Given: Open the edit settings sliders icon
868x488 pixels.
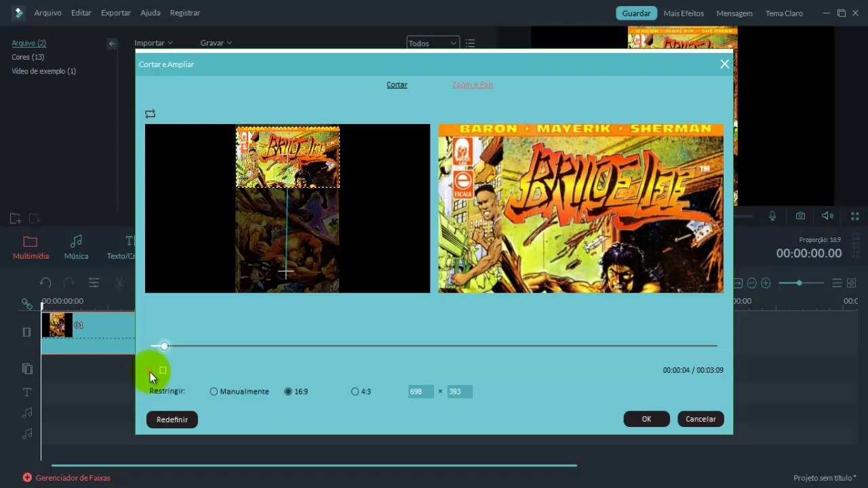Looking at the screenshot, I should pyautogui.click(x=94, y=283).
